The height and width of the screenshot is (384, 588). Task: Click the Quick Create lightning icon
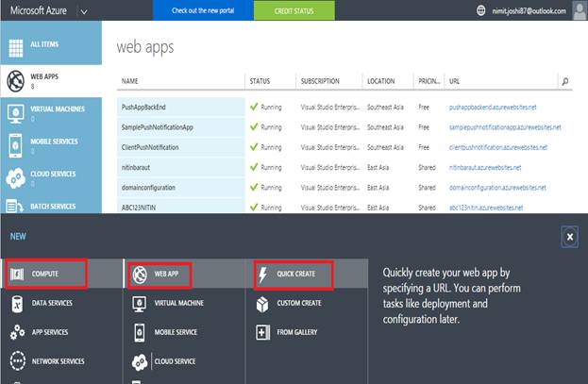tap(262, 275)
